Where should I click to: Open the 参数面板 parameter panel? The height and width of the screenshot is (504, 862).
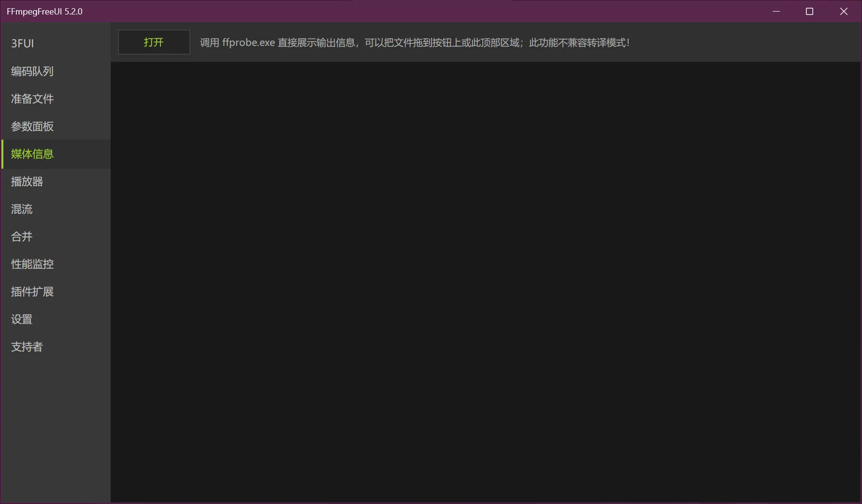click(x=32, y=127)
